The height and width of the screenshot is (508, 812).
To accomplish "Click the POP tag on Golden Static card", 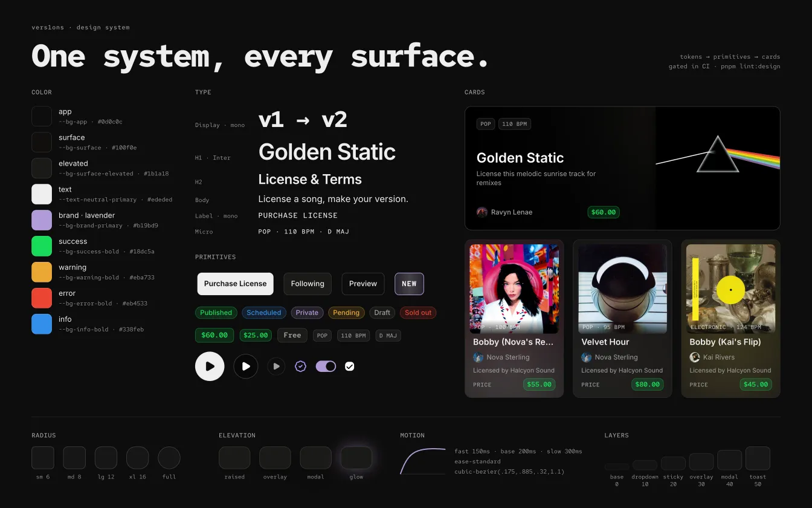I will click(x=486, y=124).
